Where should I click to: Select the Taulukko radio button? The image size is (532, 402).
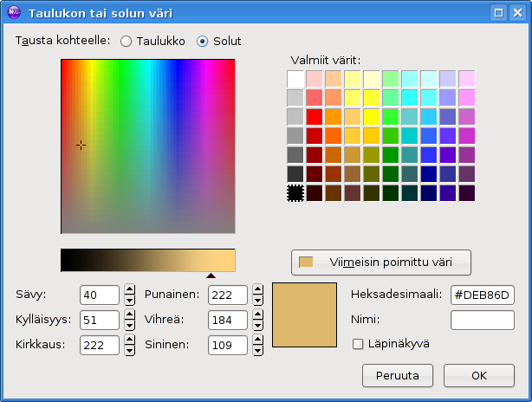(x=127, y=41)
